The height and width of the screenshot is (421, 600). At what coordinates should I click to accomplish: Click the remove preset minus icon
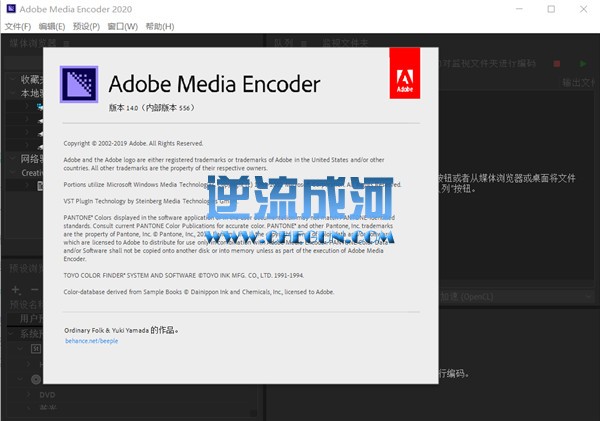tap(35, 290)
